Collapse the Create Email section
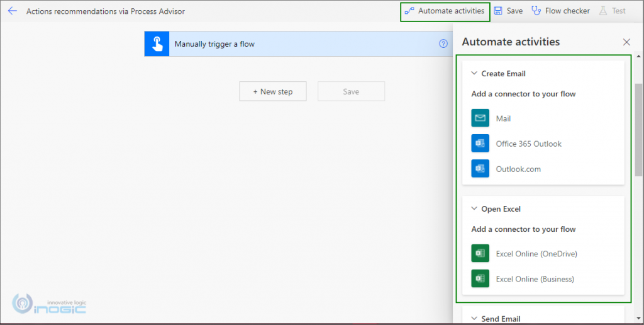 [474, 74]
